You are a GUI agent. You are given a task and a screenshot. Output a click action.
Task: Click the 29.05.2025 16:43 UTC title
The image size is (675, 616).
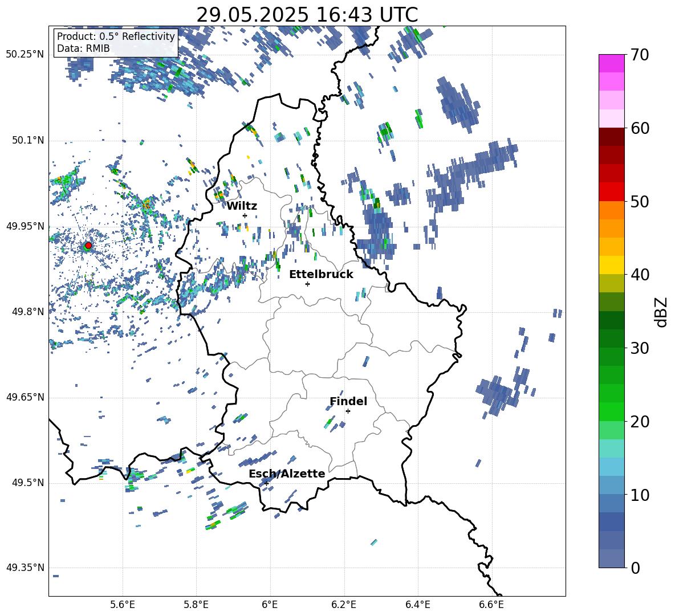(x=307, y=15)
